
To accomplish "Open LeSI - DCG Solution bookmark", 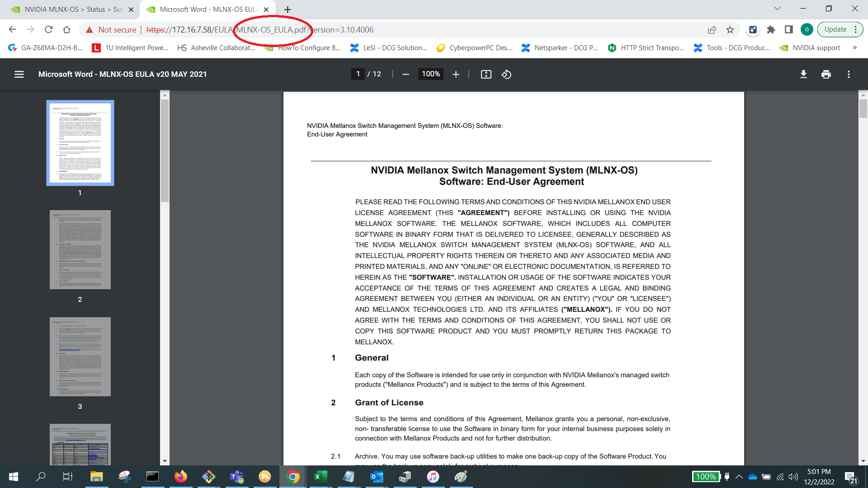I will click(389, 47).
